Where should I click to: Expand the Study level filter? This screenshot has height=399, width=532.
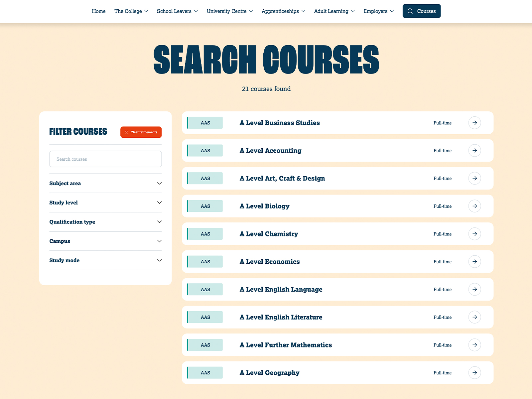pos(105,203)
